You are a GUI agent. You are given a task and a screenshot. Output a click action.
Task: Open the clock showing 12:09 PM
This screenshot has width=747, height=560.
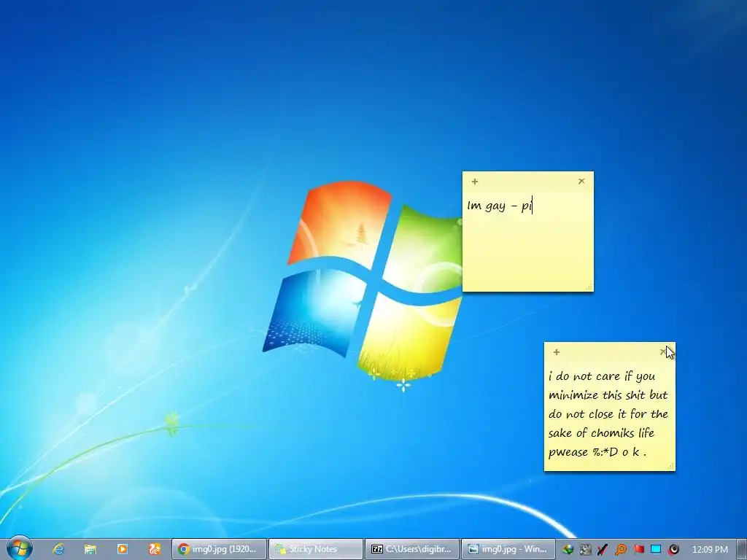tap(710, 550)
